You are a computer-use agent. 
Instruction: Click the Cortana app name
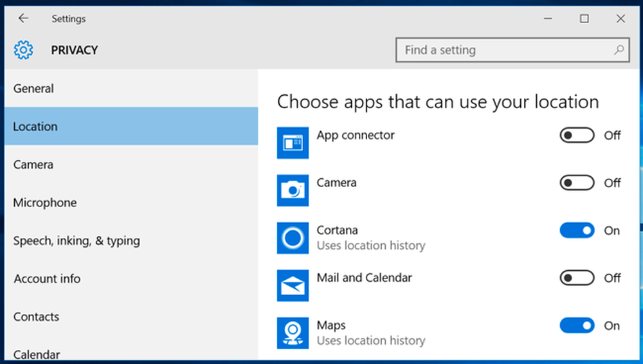[337, 230]
